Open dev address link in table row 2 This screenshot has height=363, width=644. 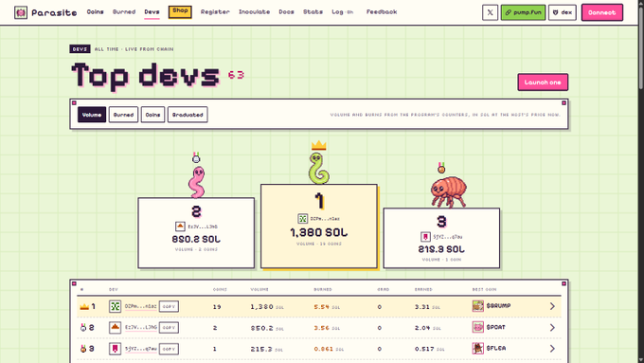coord(140,328)
